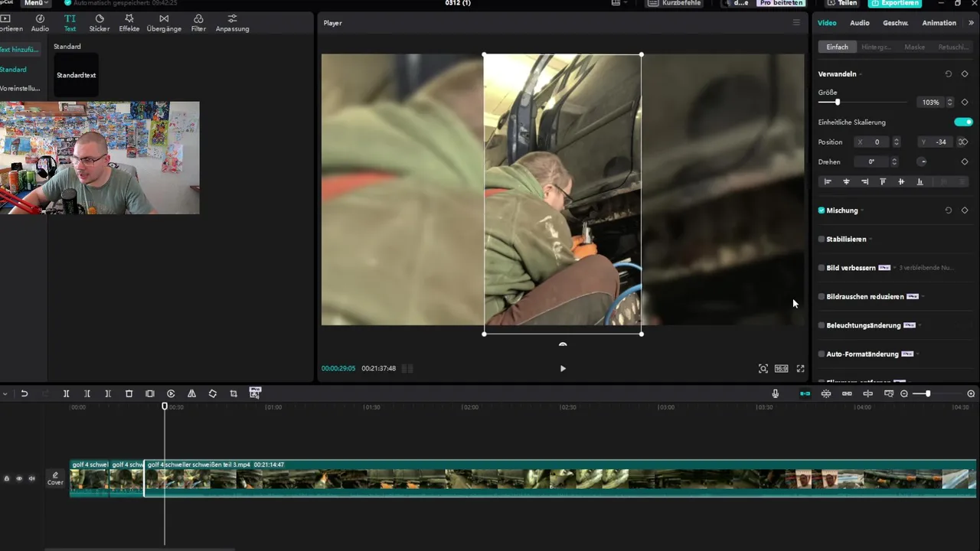Toggle the Mischung checkbox
This screenshot has width=980, height=551.
click(822, 210)
